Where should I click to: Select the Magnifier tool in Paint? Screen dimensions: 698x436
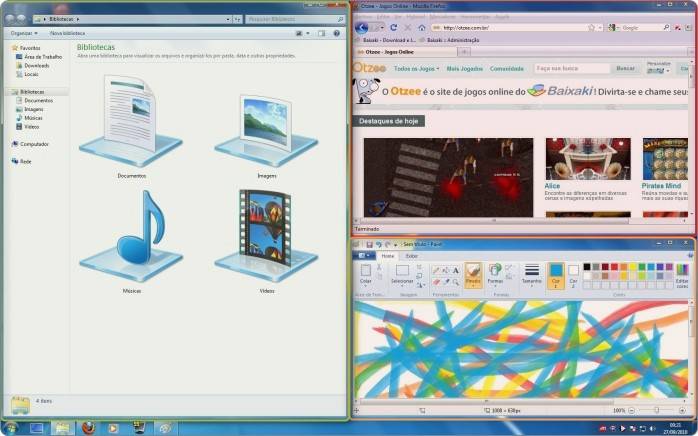tap(455, 282)
